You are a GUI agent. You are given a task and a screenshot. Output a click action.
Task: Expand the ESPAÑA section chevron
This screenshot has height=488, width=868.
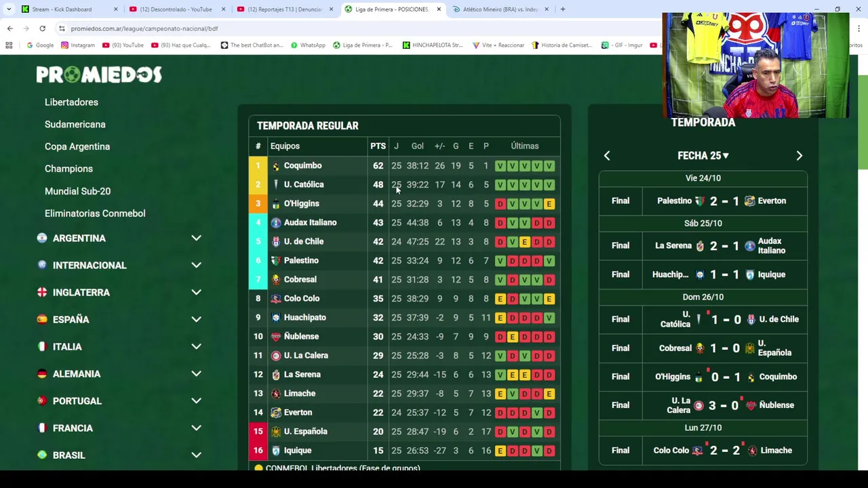196,319
